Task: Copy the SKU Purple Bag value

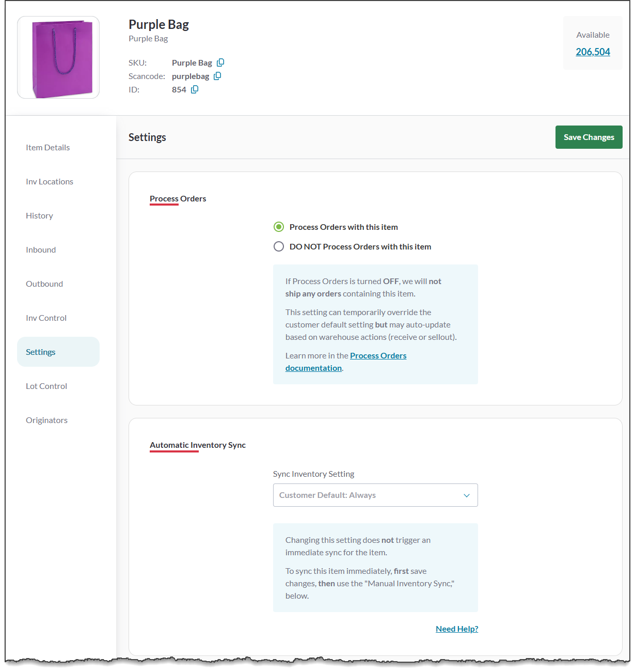Action: pyautogui.click(x=220, y=62)
